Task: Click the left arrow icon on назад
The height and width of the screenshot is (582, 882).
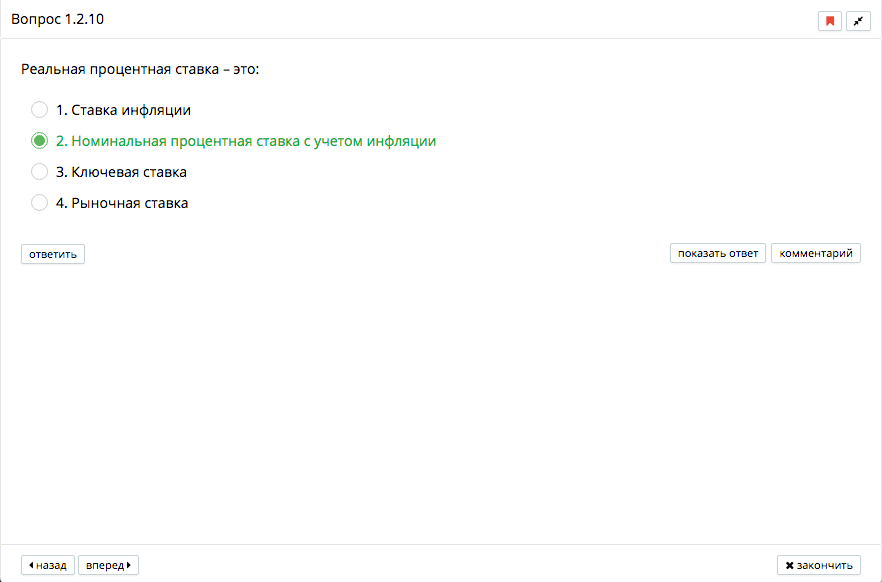Action: coord(31,566)
